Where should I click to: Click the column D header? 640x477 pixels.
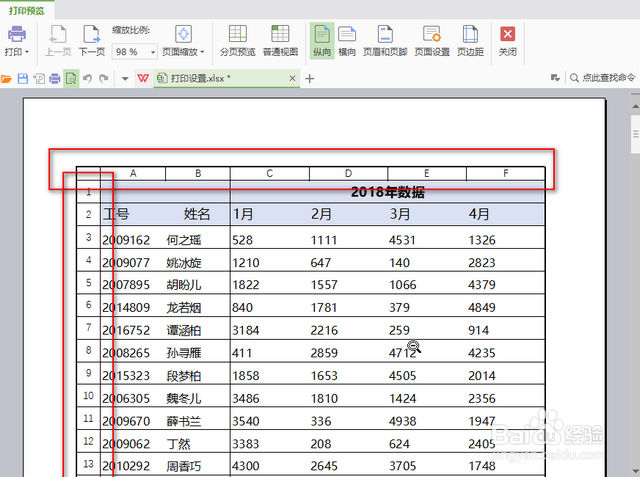(348, 173)
